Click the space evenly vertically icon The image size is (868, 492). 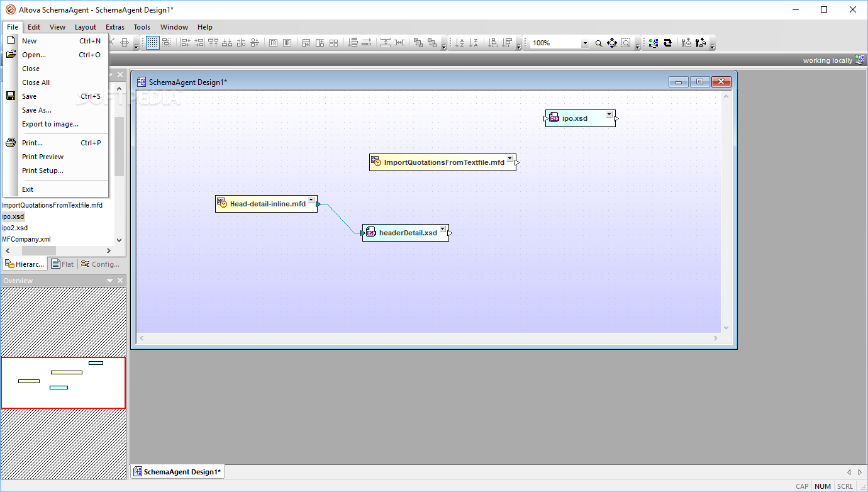386,43
